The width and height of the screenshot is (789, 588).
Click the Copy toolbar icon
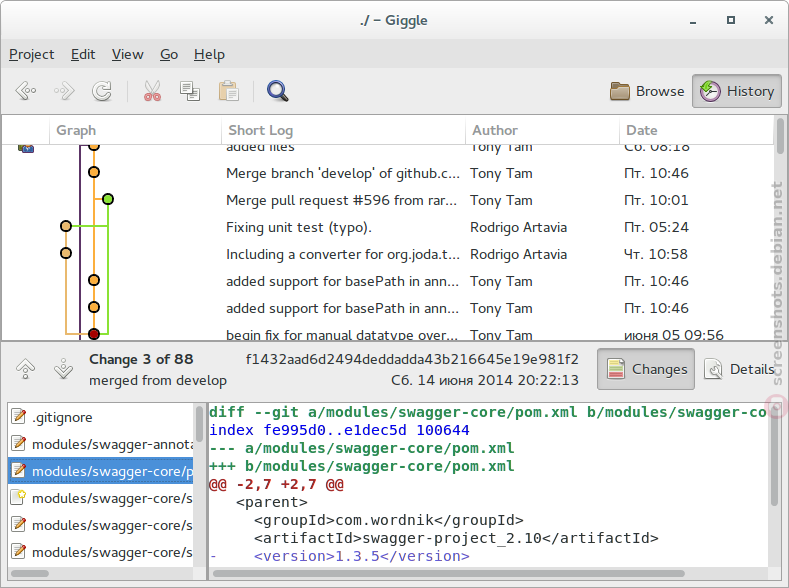coord(190,91)
